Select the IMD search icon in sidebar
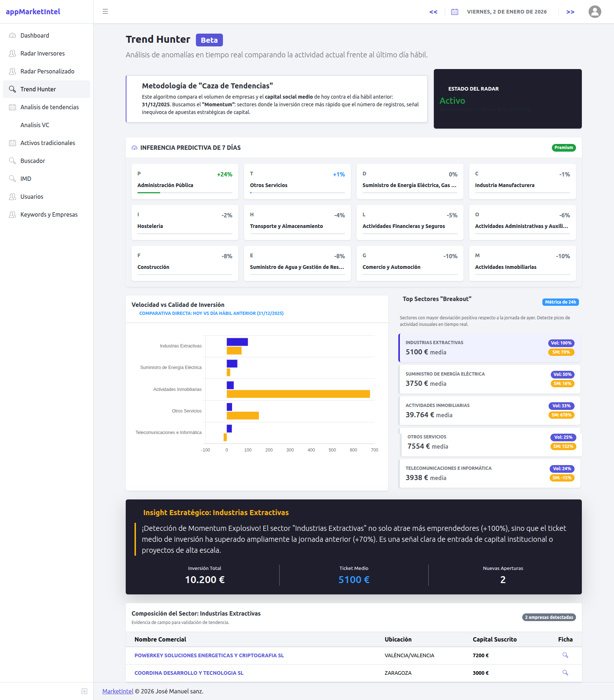This screenshot has height=700, width=614. pos(12,179)
